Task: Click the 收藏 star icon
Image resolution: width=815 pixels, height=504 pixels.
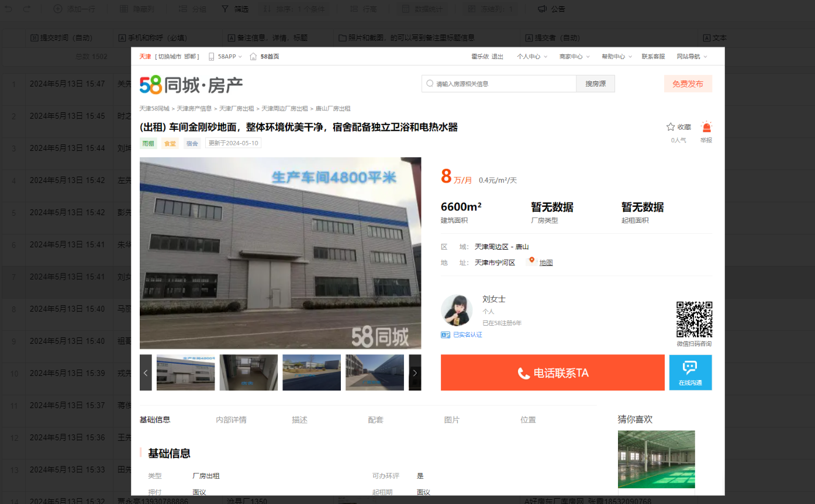Action: click(x=671, y=127)
